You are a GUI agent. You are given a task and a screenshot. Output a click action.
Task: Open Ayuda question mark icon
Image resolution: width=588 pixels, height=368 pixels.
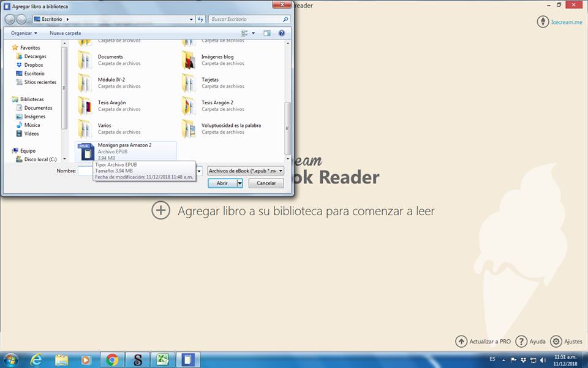coord(521,342)
